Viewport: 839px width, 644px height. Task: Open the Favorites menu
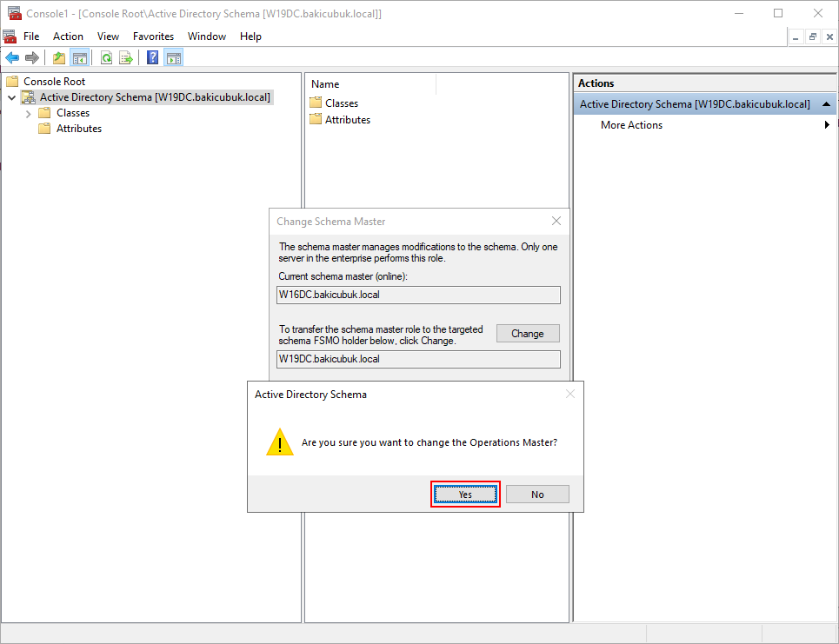[x=154, y=37]
